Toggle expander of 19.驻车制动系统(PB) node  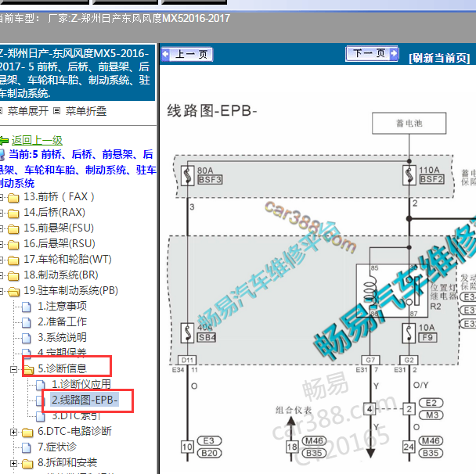coord(1,292)
